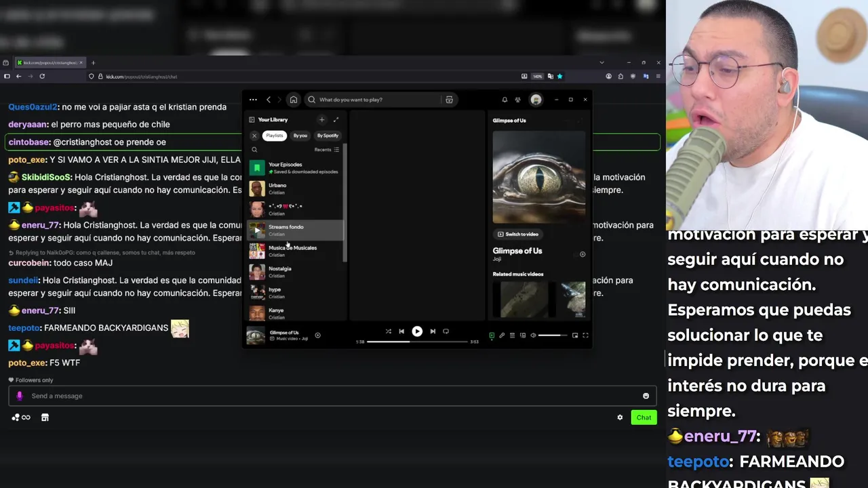Open the Recents sort dropdown

[327, 150]
